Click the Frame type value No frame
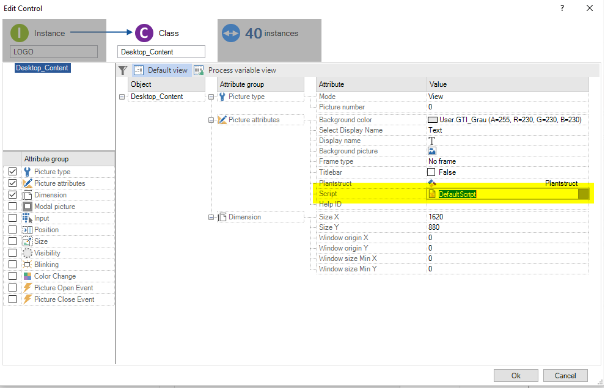The width and height of the screenshot is (605, 389). pos(442,161)
